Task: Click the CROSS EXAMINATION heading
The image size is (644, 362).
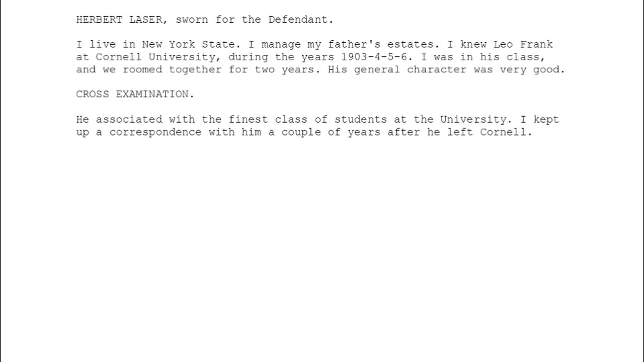Action: pyautogui.click(x=133, y=95)
